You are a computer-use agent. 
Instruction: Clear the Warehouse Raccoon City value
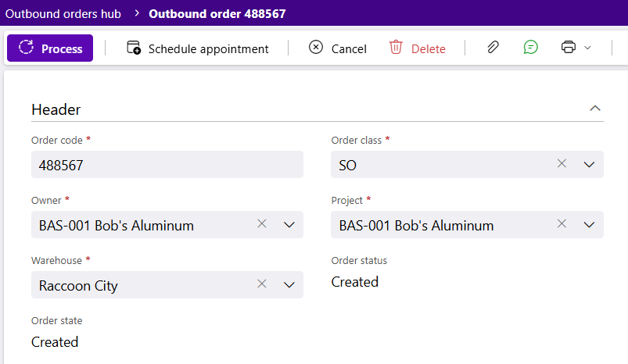click(x=262, y=284)
